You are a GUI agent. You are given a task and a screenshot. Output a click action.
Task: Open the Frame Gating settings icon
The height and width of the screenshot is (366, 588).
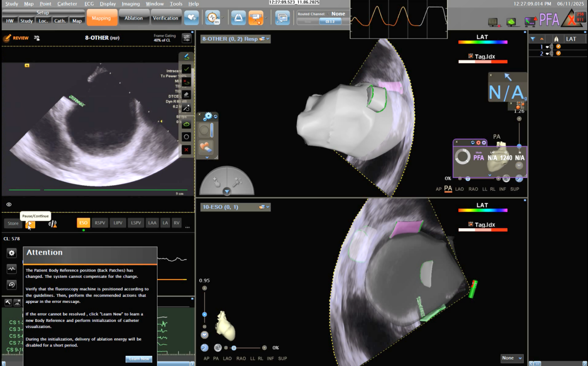click(186, 38)
